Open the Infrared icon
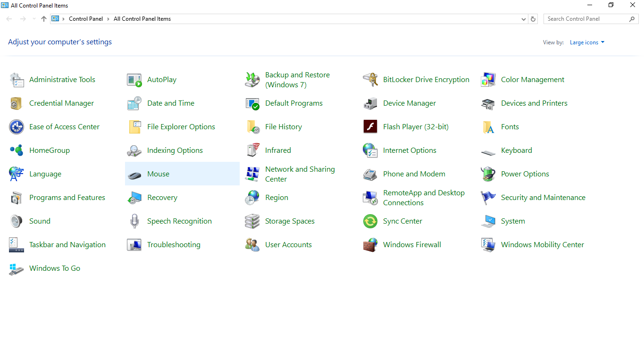The width and height of the screenshot is (644, 342). coord(252,150)
